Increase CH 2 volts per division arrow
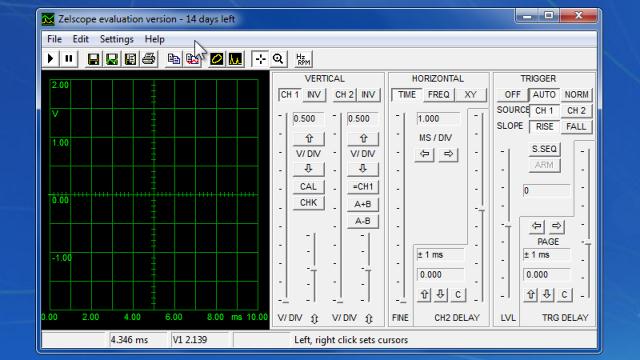 pyautogui.click(x=363, y=138)
